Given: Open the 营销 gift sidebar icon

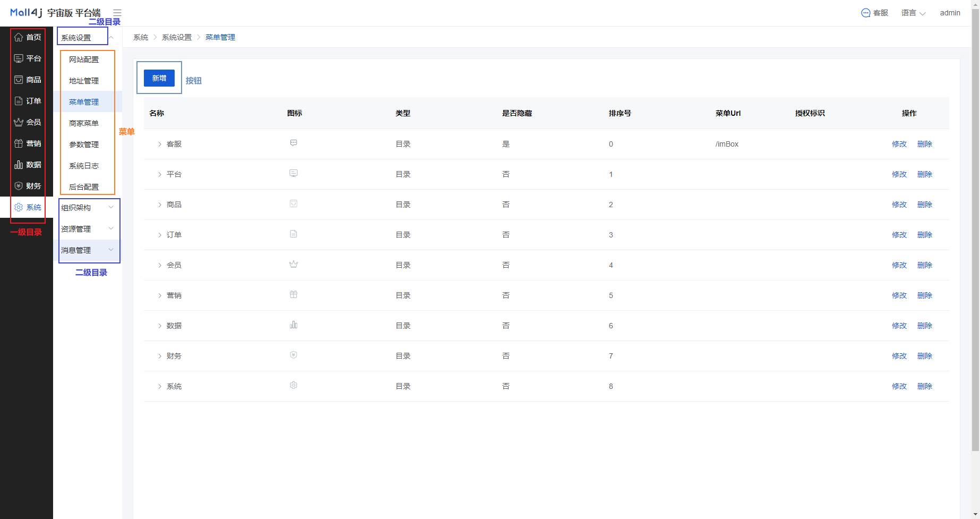Looking at the screenshot, I should click(x=19, y=143).
